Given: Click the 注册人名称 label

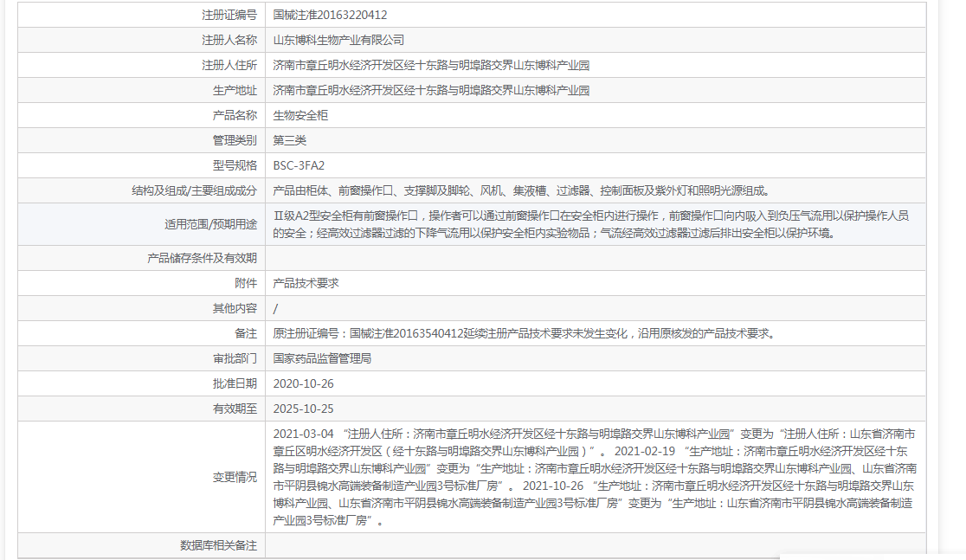Looking at the screenshot, I should pos(229,40).
